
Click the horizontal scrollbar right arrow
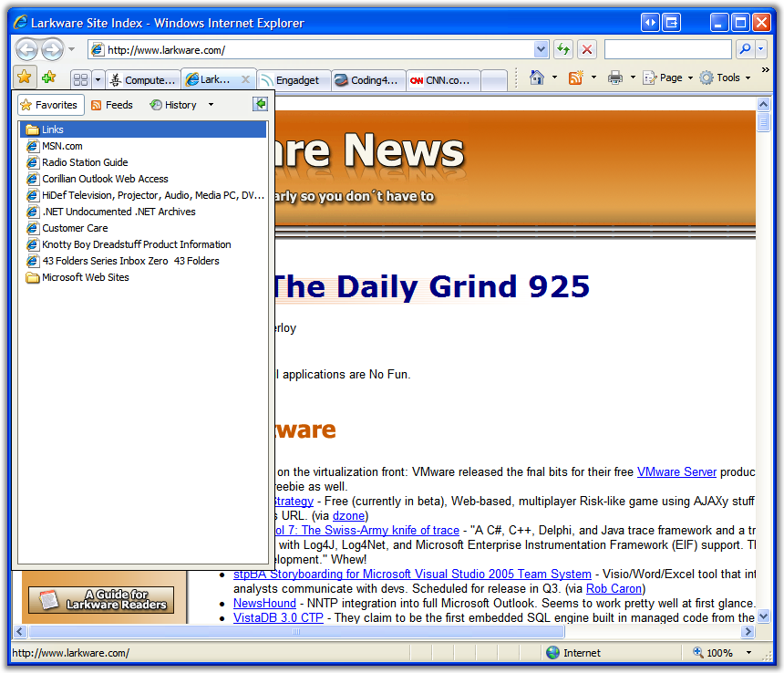point(748,631)
